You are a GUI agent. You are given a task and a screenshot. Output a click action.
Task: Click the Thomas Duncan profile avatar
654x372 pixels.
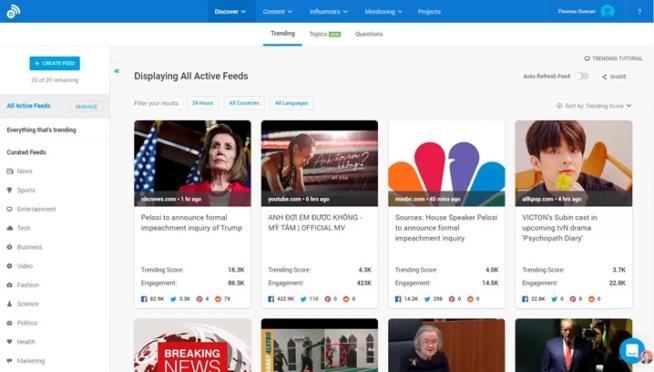pos(607,11)
